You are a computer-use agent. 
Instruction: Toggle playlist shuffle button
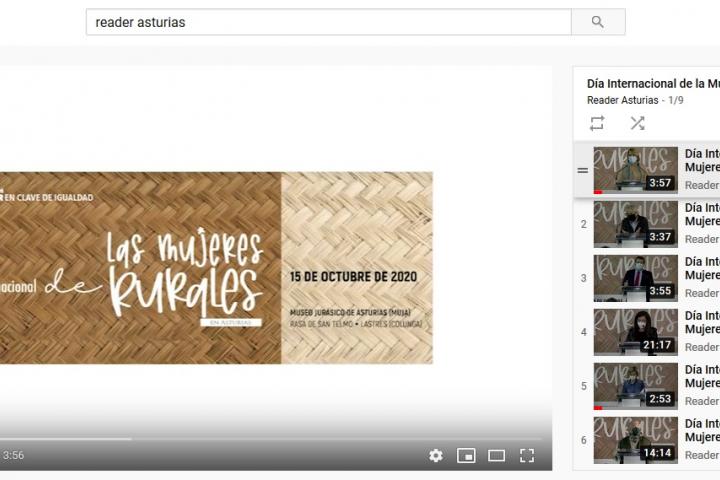point(637,123)
